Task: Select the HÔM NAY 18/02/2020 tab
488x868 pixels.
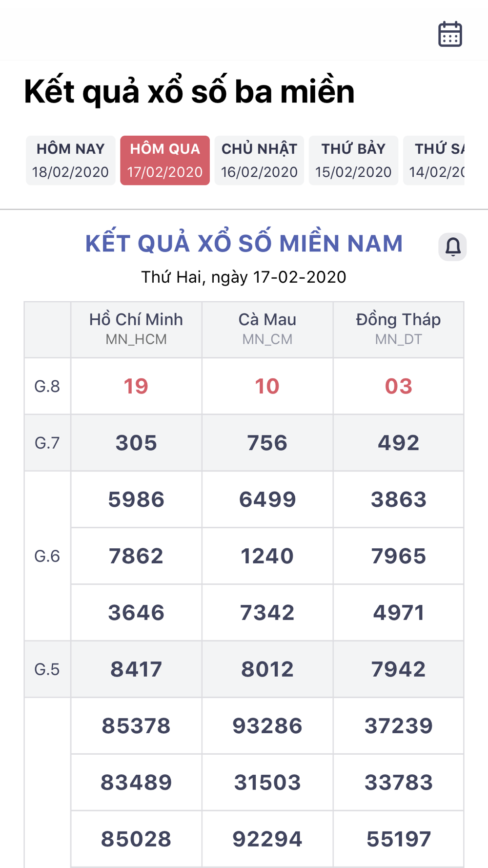Action: [70, 160]
